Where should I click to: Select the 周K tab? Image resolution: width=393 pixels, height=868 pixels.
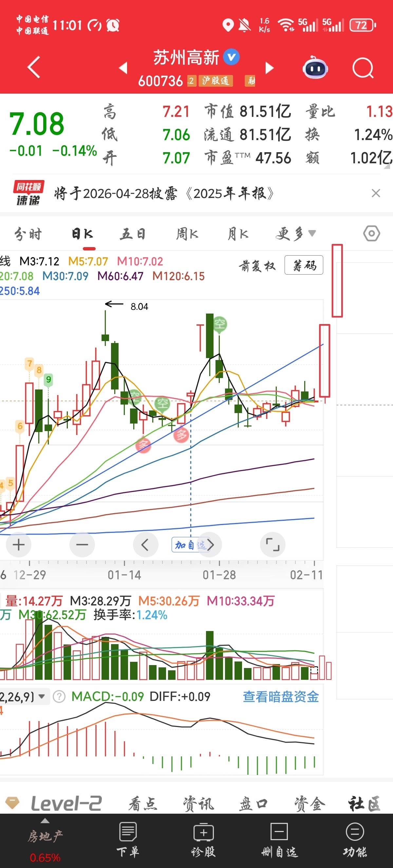[187, 233]
